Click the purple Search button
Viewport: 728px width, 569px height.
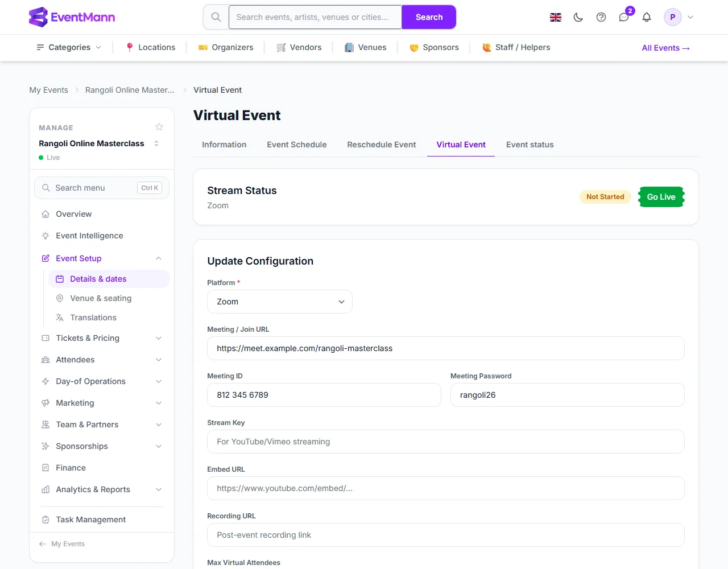(x=429, y=17)
